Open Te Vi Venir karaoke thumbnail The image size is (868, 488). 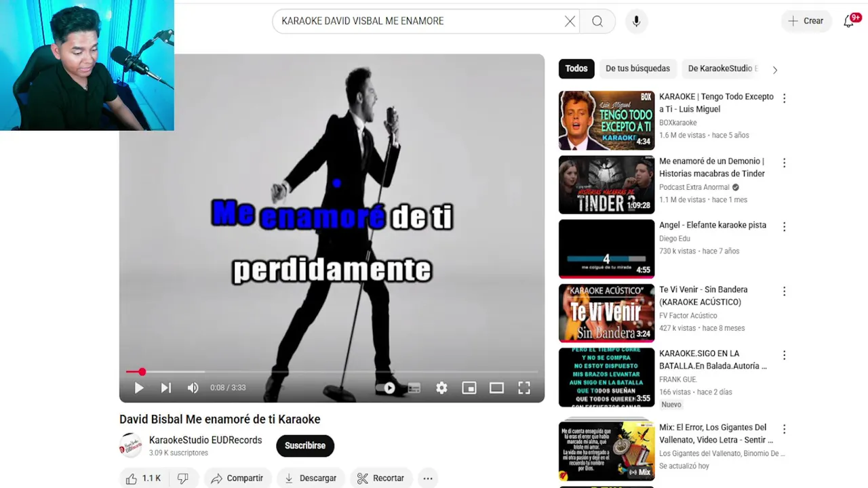pyautogui.click(x=606, y=313)
